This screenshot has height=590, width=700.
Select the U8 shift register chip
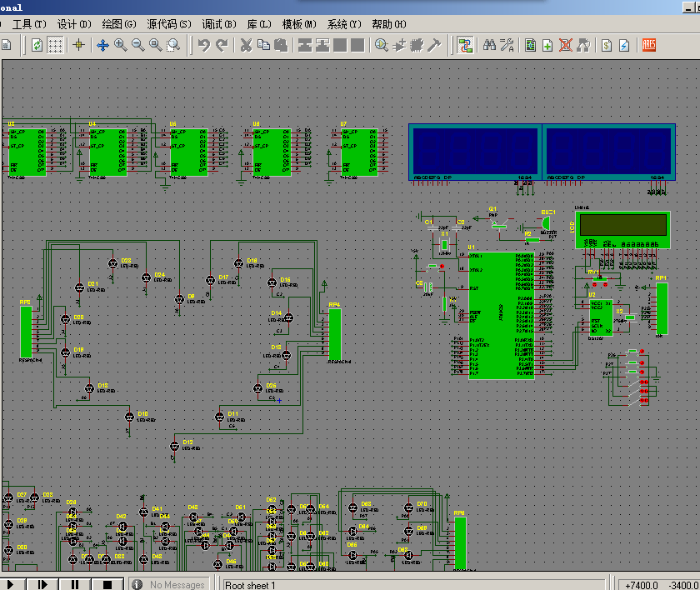(272, 152)
